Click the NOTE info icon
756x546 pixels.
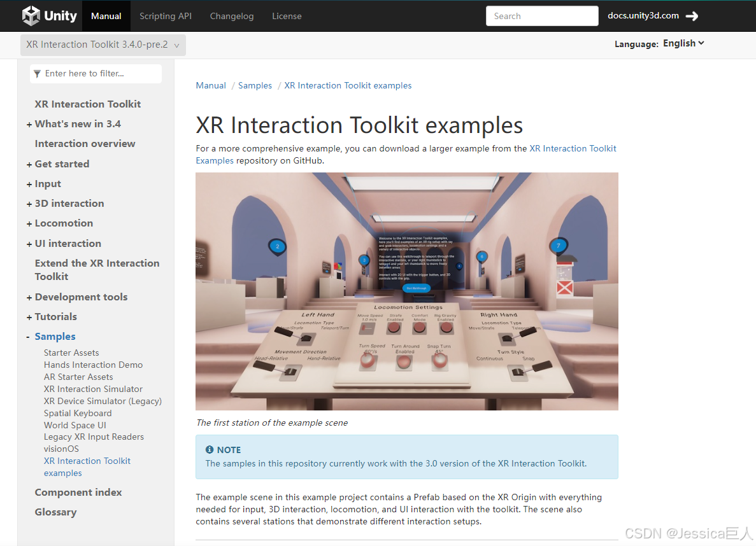[x=210, y=450]
